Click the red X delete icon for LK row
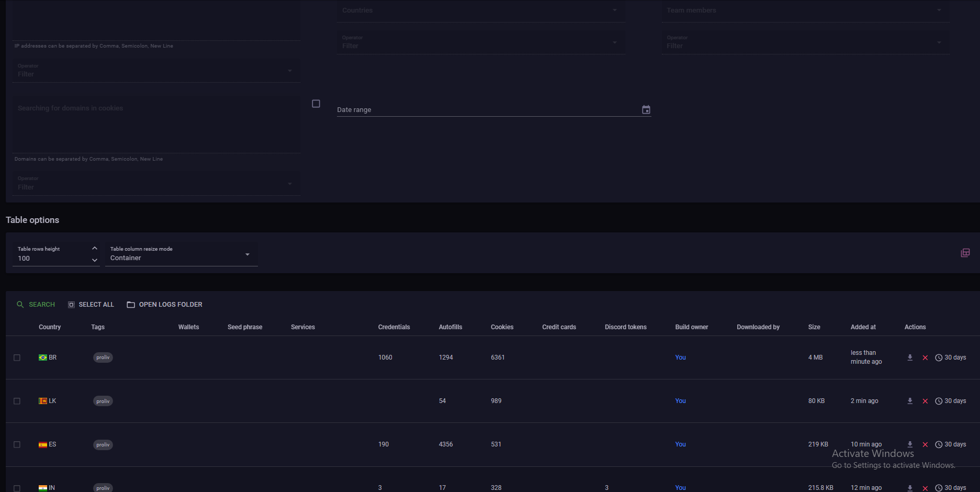Image resolution: width=980 pixels, height=492 pixels. tap(925, 401)
